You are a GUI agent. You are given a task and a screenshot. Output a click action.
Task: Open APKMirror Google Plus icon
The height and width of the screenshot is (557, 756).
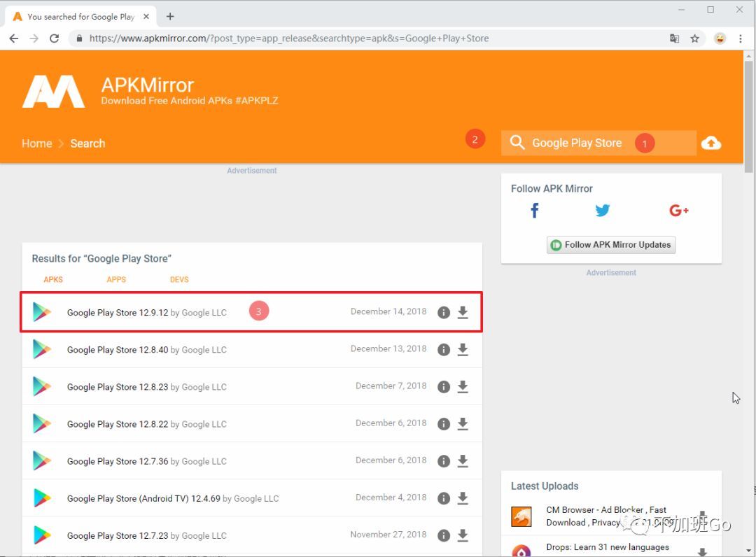click(x=679, y=210)
